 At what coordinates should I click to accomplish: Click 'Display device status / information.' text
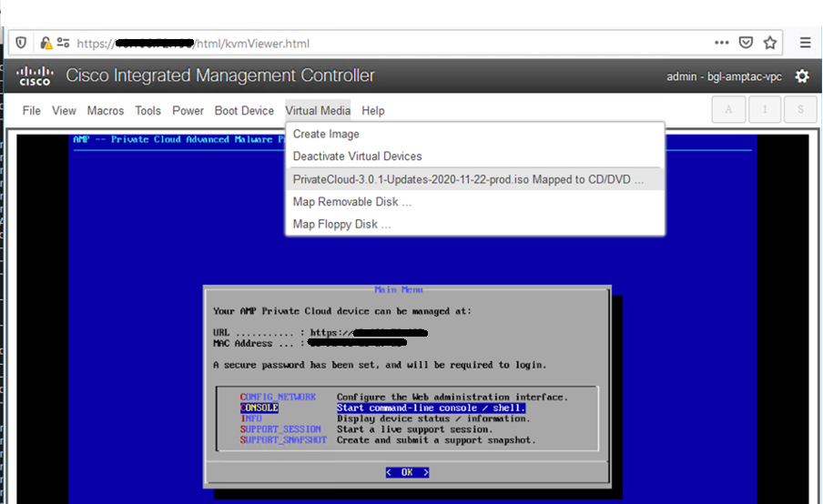pos(433,418)
